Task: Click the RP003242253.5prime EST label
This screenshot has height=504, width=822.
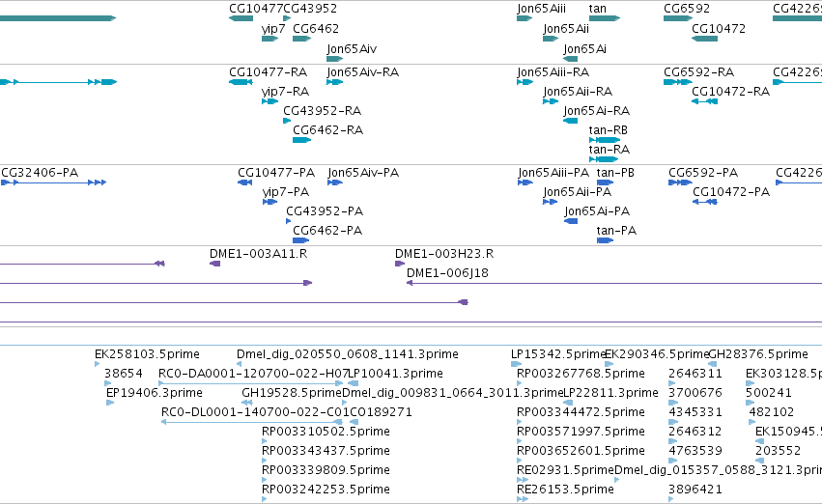Action: click(326, 490)
